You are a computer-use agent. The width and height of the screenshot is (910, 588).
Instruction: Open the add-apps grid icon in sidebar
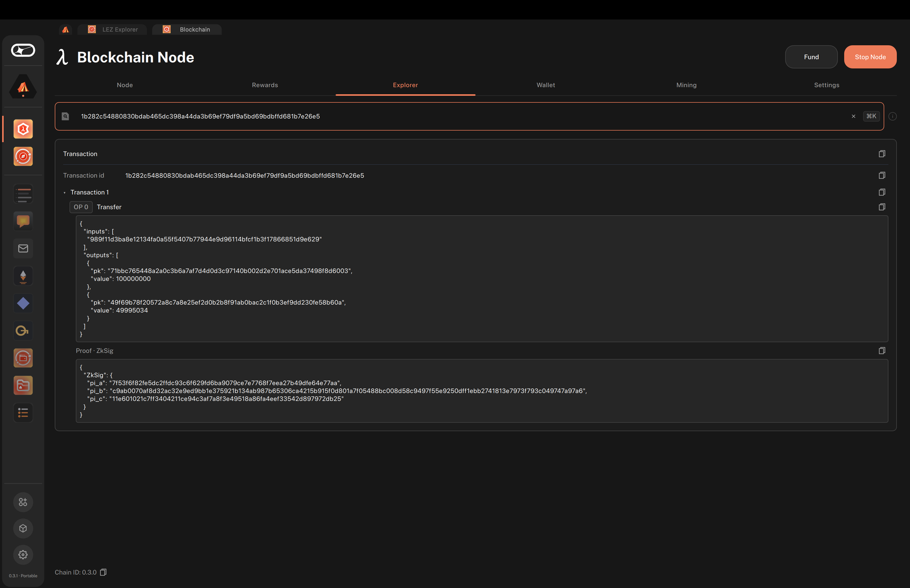23,502
